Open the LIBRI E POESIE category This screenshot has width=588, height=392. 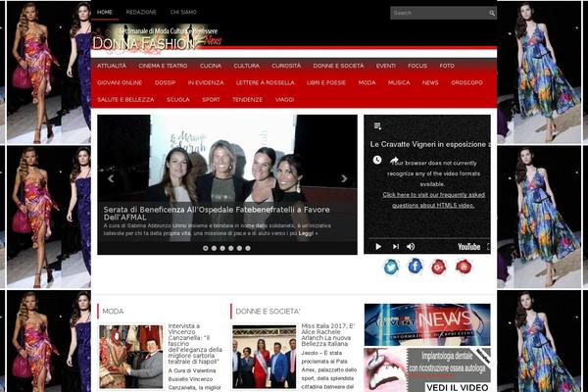(x=326, y=82)
